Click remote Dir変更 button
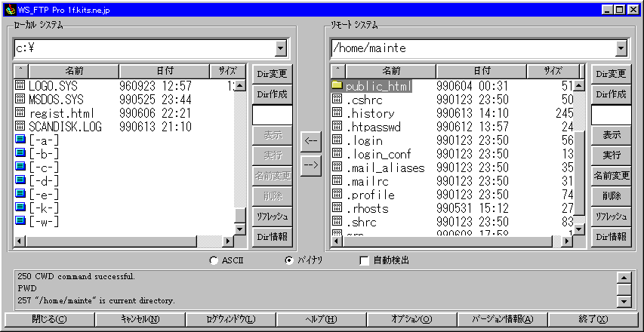 point(611,74)
